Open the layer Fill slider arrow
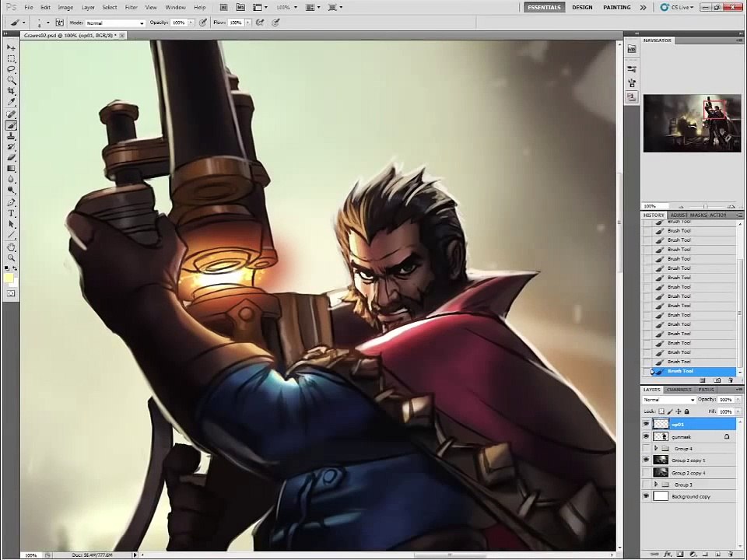Viewport: 747px width, 560px height. pyautogui.click(x=738, y=411)
